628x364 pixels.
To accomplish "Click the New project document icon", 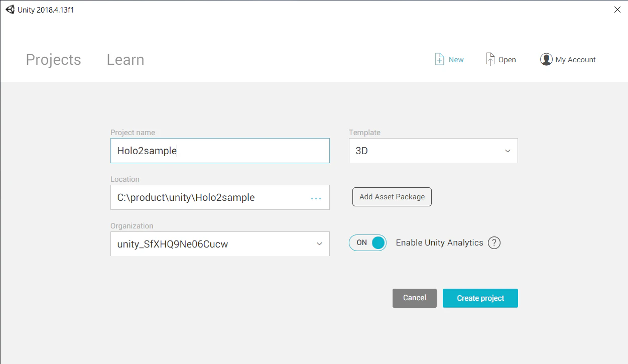I will 439,59.
